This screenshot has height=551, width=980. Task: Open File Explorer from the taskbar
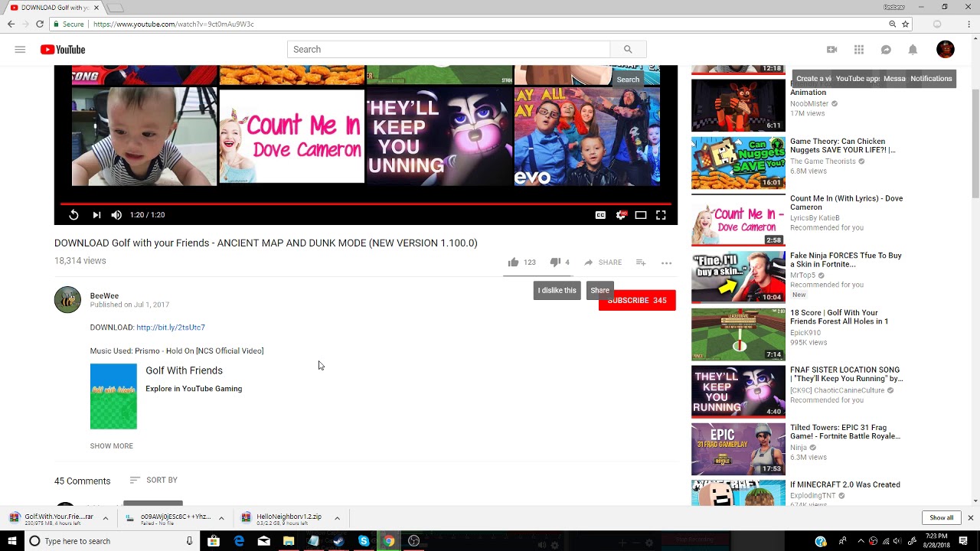point(289,541)
